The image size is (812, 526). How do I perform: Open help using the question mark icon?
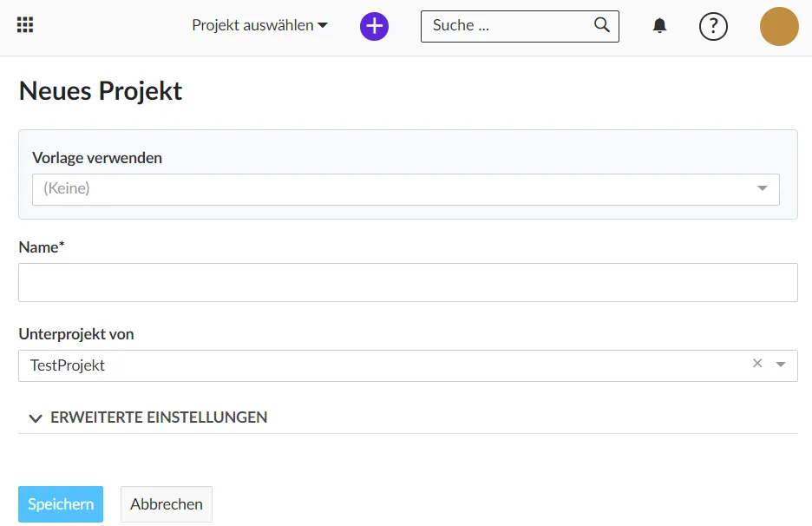[x=713, y=26]
